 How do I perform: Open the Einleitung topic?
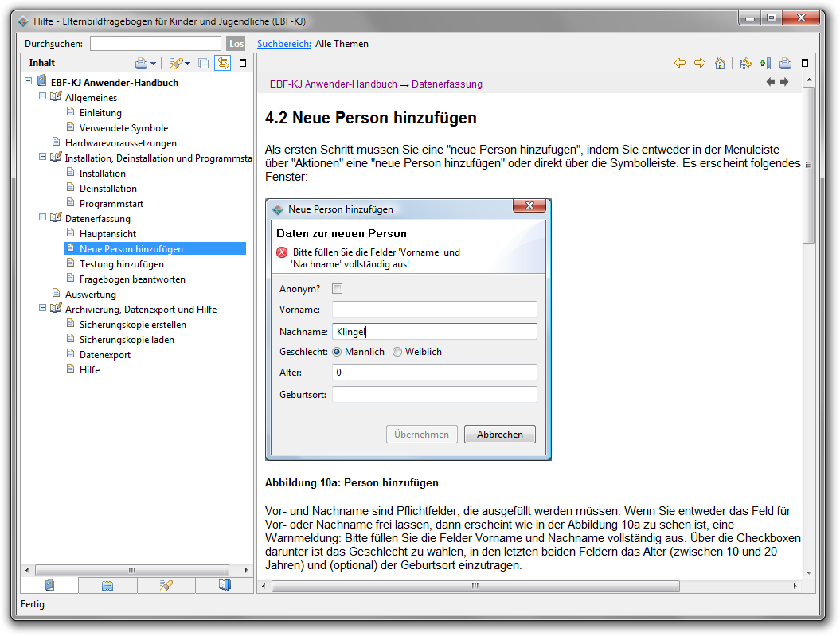coord(100,113)
